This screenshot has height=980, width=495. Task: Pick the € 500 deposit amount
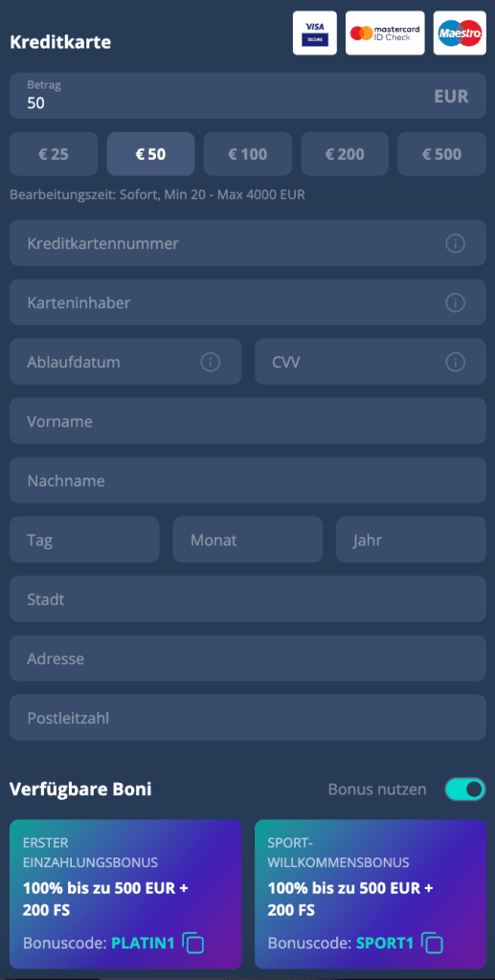(x=442, y=154)
